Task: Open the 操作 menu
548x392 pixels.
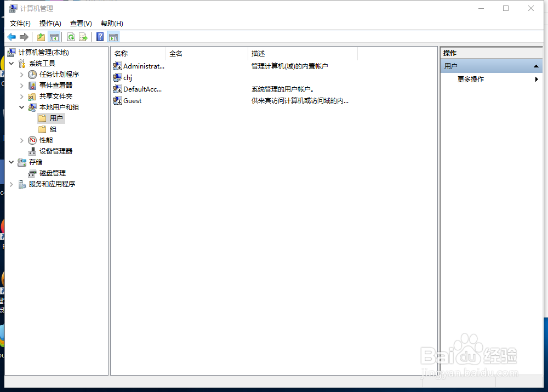Action: coord(50,23)
